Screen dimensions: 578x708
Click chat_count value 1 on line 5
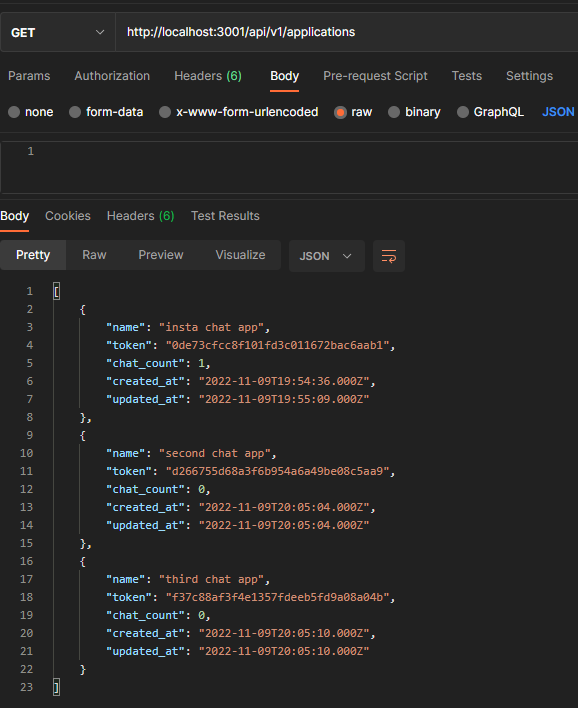[201, 363]
